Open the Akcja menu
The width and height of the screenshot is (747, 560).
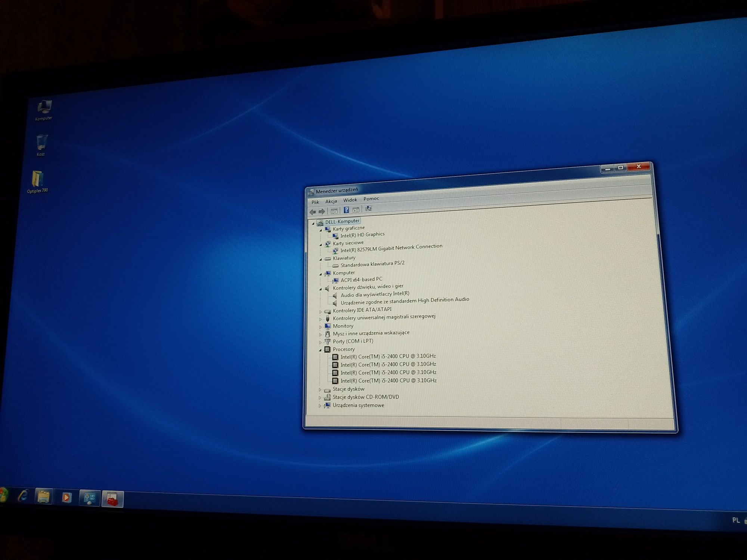pyautogui.click(x=331, y=201)
